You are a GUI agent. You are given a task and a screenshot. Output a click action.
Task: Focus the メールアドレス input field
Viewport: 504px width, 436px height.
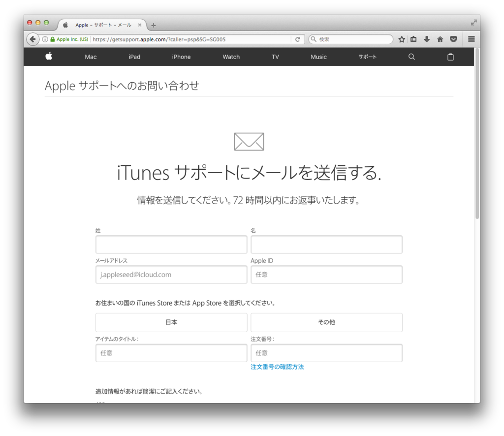[171, 275]
